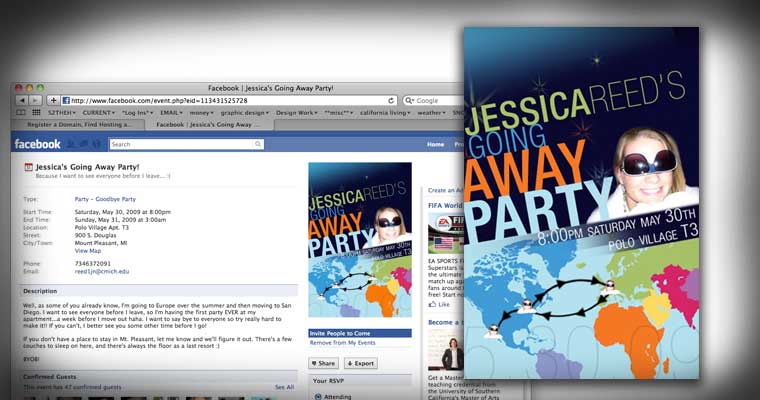Open the Top Sites grid icon
Viewport: 760px width, 400px height.
36,112
